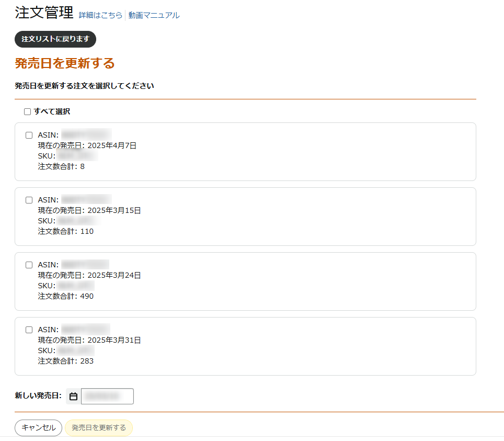Viewport: 504px width, 441px height.
Task: Click the orange 発売日を更新する heading
Action: coord(65,63)
